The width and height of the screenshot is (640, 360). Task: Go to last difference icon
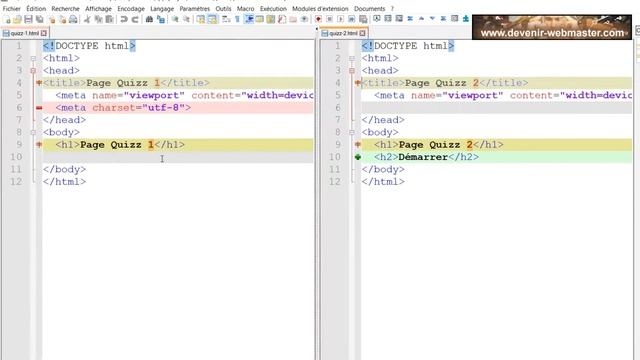[443, 19]
